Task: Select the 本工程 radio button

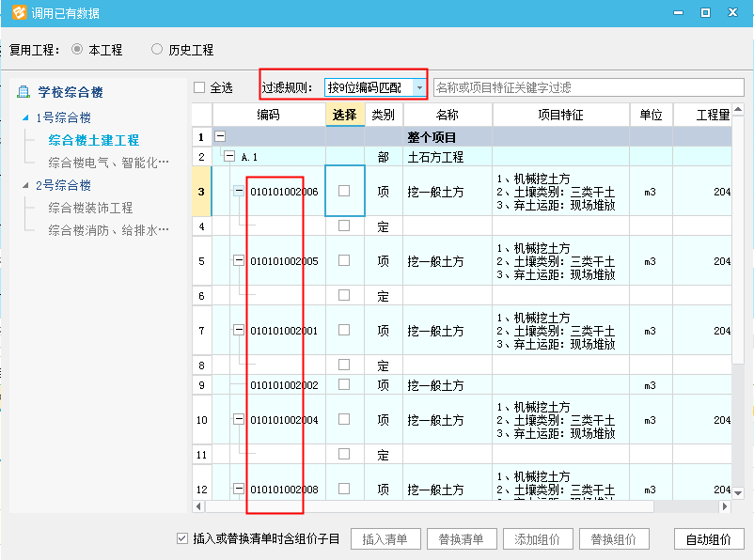Action: point(77,49)
